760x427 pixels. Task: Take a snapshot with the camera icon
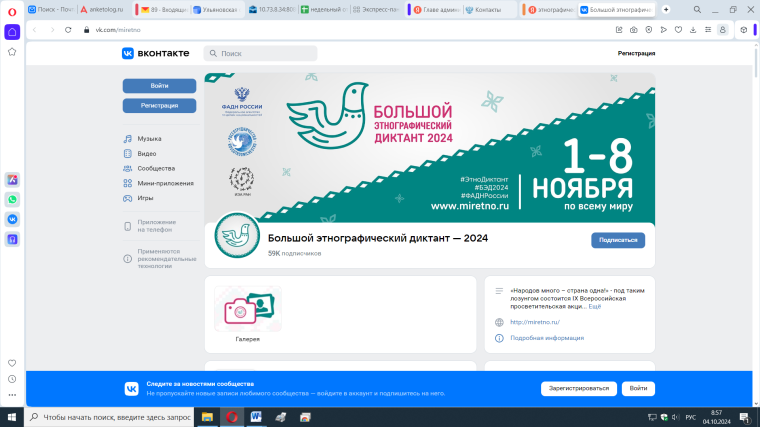(x=633, y=30)
